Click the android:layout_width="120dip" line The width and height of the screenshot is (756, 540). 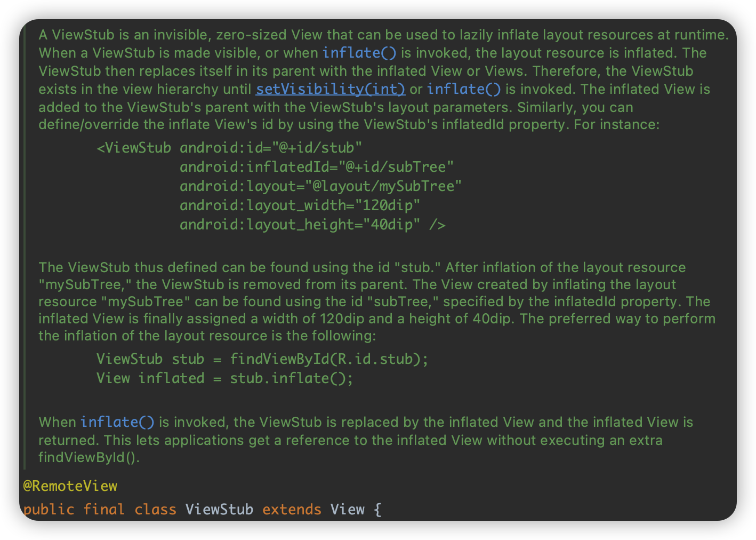300,205
